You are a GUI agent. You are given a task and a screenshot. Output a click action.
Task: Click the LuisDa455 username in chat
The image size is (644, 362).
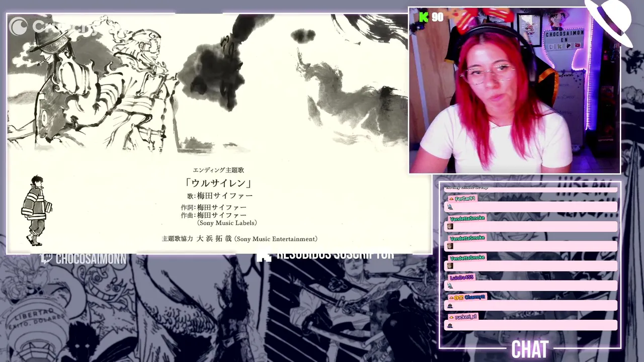tap(461, 278)
